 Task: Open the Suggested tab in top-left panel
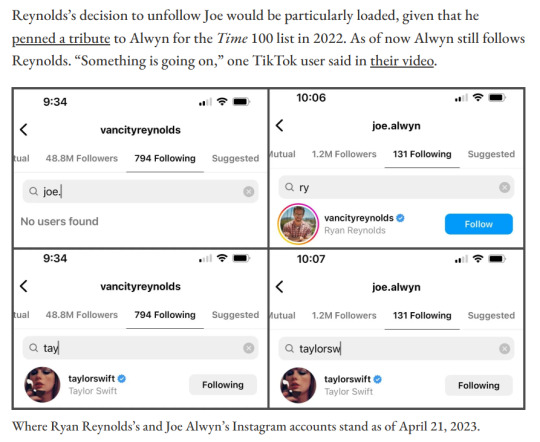click(x=235, y=158)
